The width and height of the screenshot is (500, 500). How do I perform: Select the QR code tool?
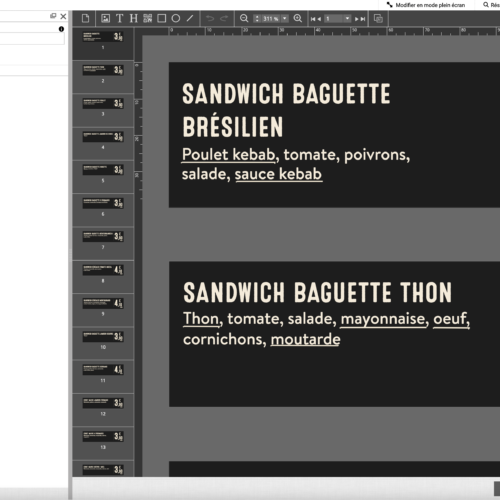pyautogui.click(x=147, y=18)
